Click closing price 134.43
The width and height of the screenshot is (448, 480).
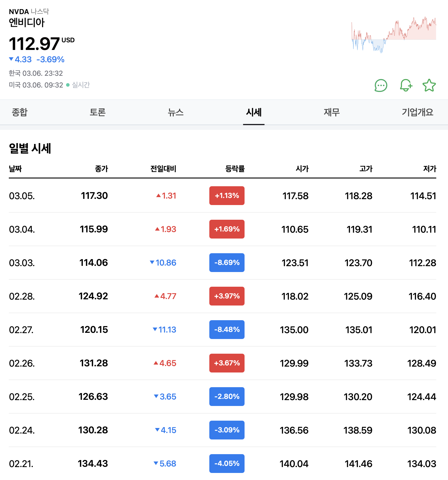pyautogui.click(x=93, y=464)
